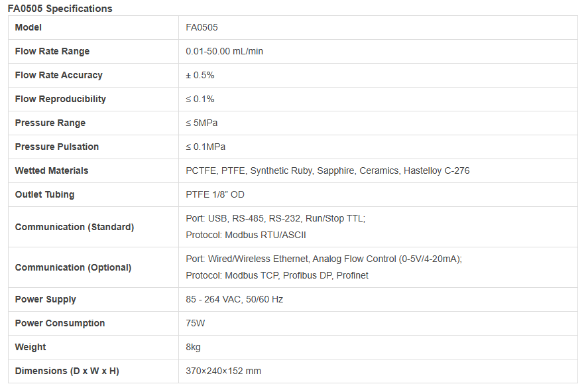Click the Model row label
588x390 pixels.
pyautogui.click(x=29, y=27)
